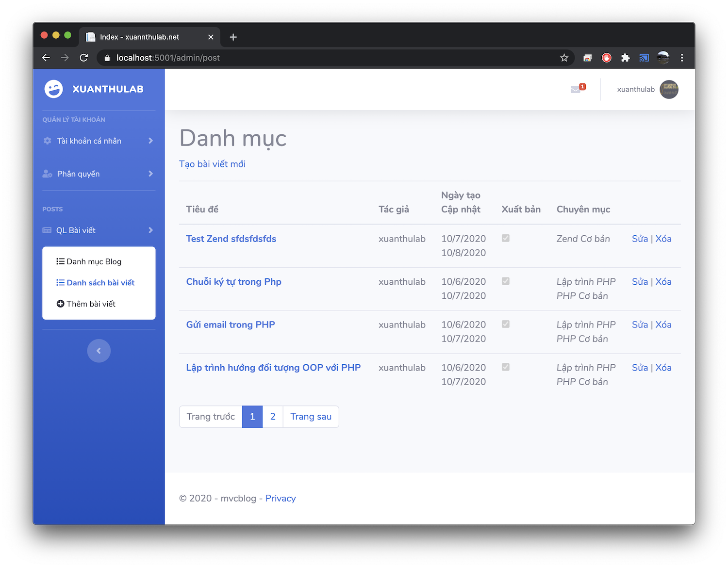Image resolution: width=728 pixels, height=568 pixels.
Task: Select the Danh sách bài viết menu item
Action: point(96,283)
